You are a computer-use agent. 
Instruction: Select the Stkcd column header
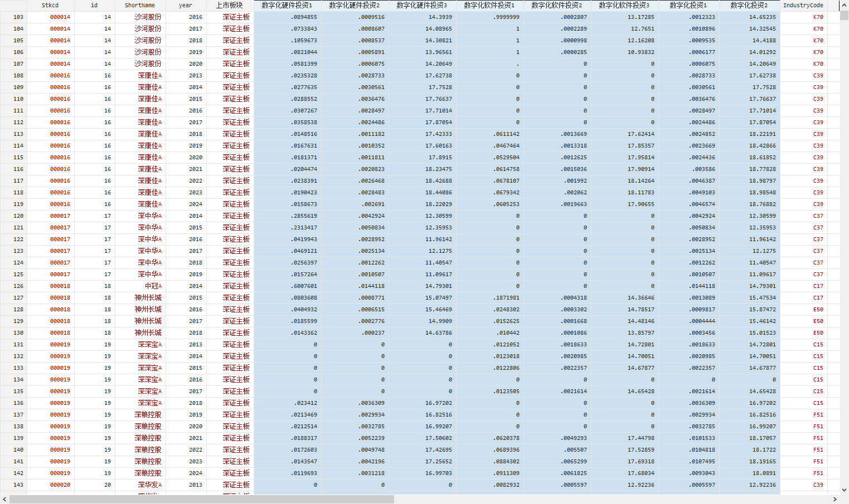[50, 6]
